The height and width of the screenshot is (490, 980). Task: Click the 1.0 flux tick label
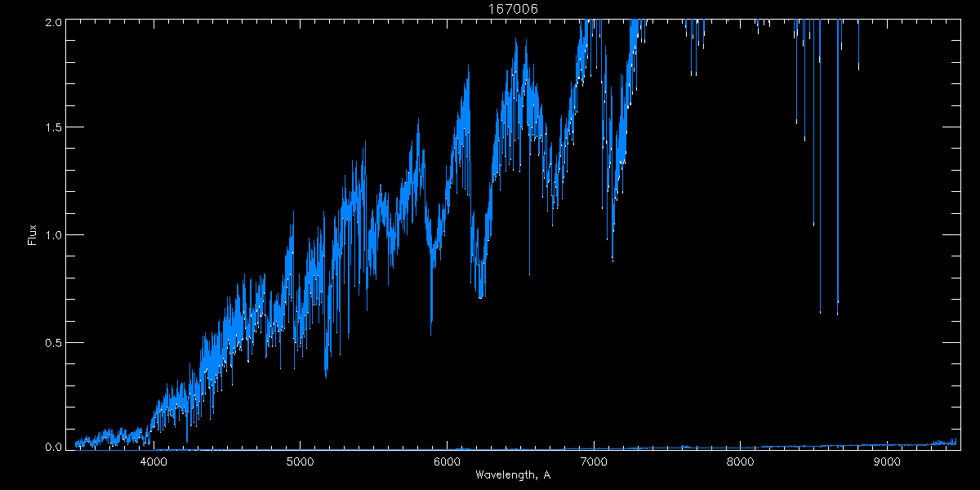click(53, 235)
